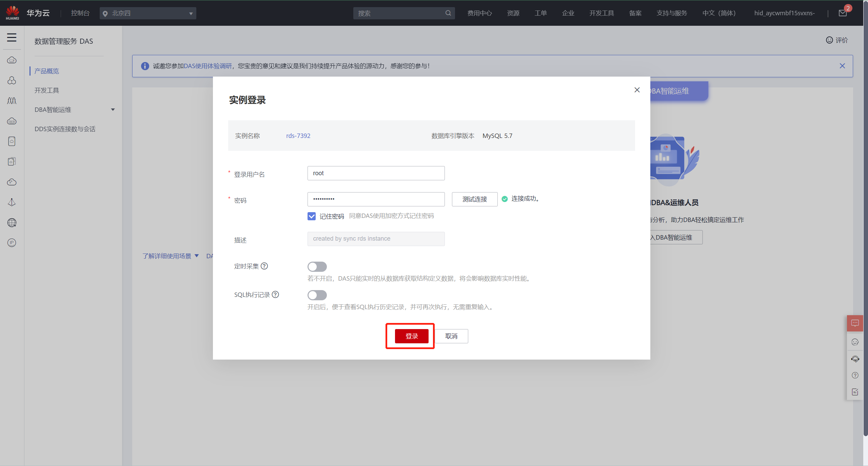Uncheck the 记住密码 checkbox
The height and width of the screenshot is (466, 868).
click(312, 216)
